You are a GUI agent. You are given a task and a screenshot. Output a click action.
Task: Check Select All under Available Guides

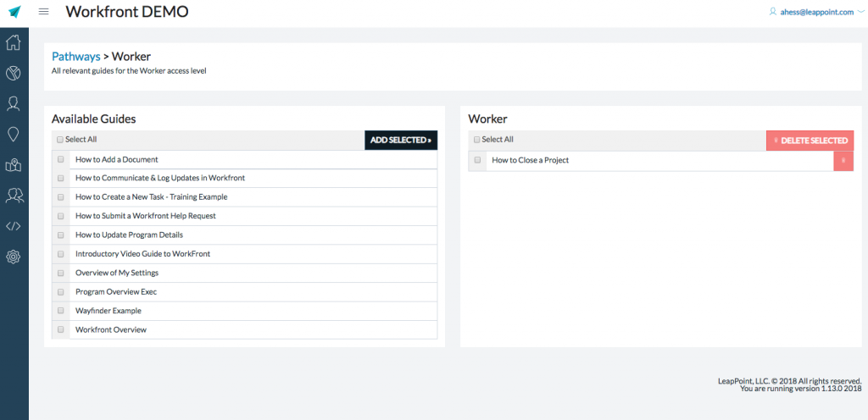tap(60, 140)
